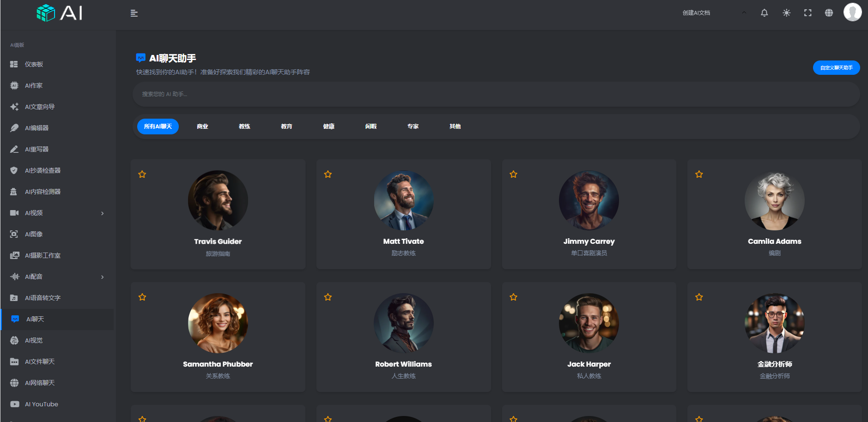Image resolution: width=868 pixels, height=422 pixels.
Task: Select the 健康 category tab
Action: pos(328,127)
